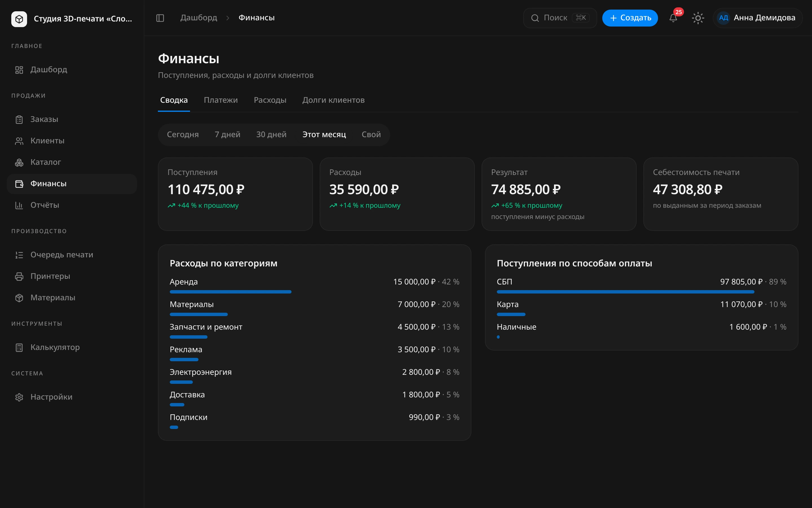Click the studio cube logo icon
Viewport: 812px width, 508px height.
click(19, 19)
